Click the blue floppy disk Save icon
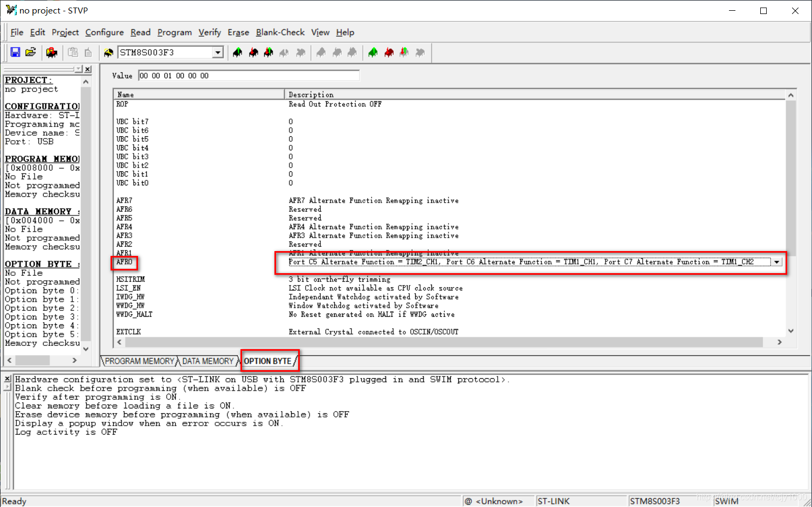Viewport: 812px width, 507px height. (x=15, y=52)
